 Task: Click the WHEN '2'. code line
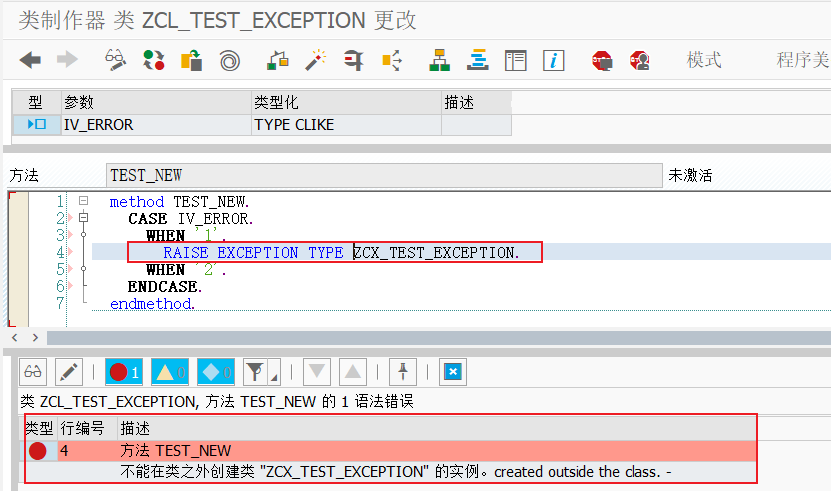[187, 269]
